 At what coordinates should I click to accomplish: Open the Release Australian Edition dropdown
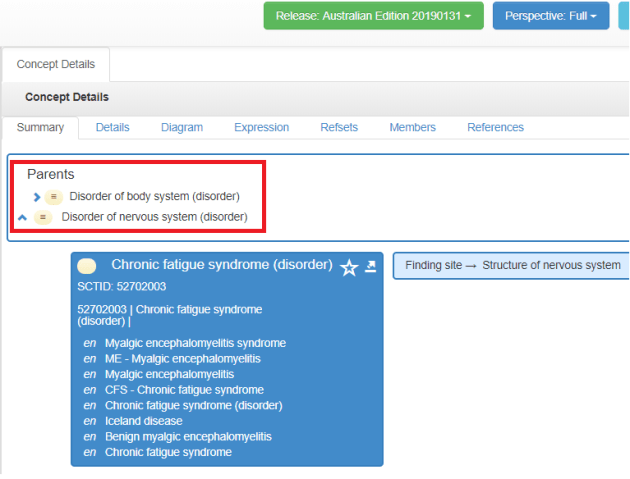(x=373, y=16)
